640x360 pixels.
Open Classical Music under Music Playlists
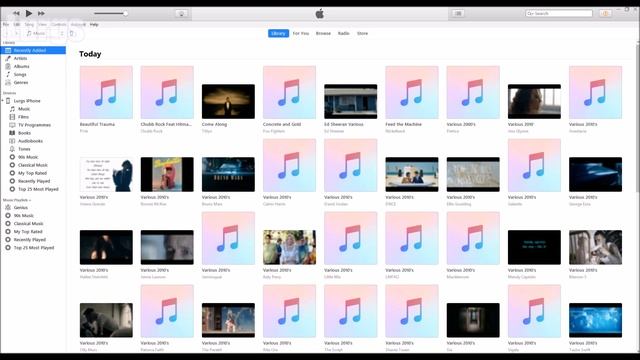click(x=33, y=224)
